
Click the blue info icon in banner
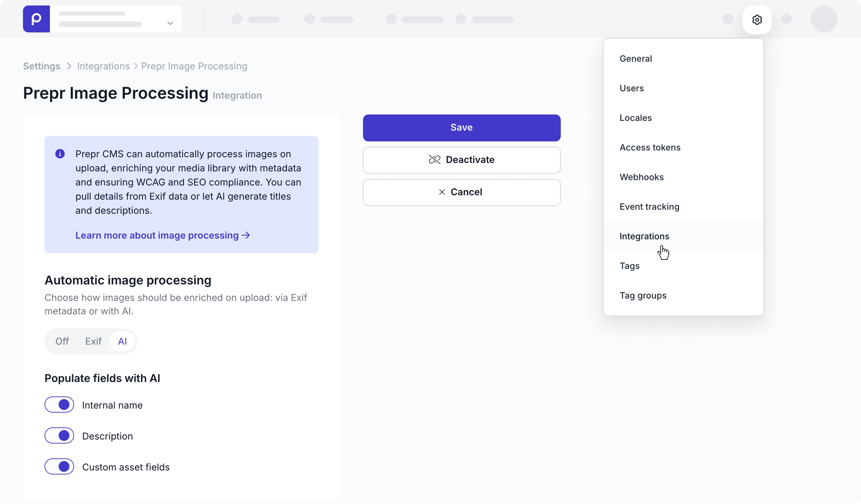[x=60, y=154]
